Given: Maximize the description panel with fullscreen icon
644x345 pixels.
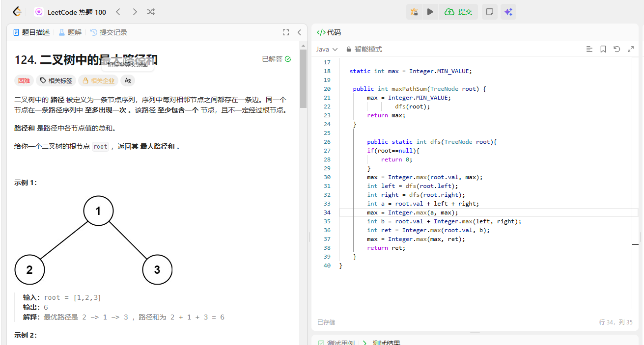Looking at the screenshot, I should [x=286, y=32].
